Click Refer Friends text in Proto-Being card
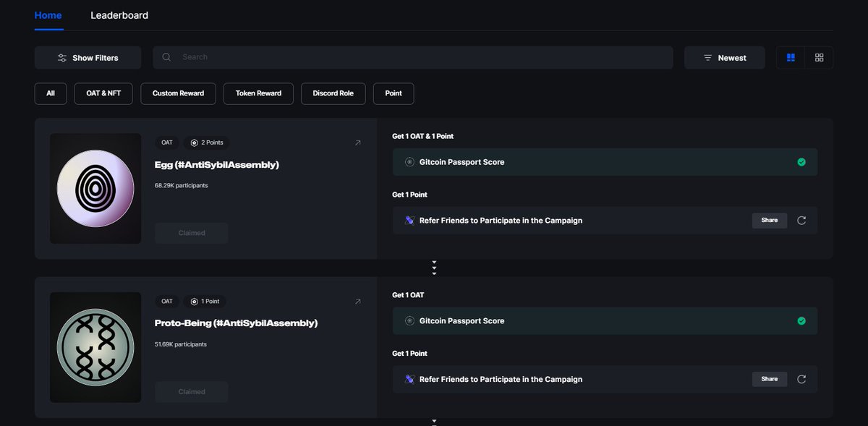The height and width of the screenshot is (426, 868). (501, 379)
